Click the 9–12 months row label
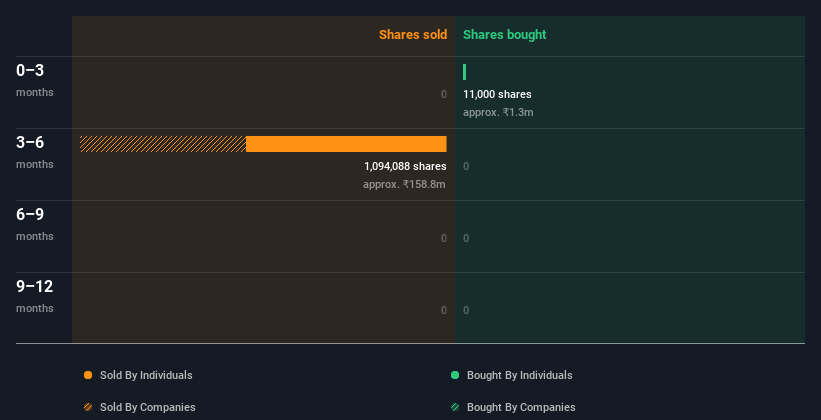The image size is (821, 420). 35,295
